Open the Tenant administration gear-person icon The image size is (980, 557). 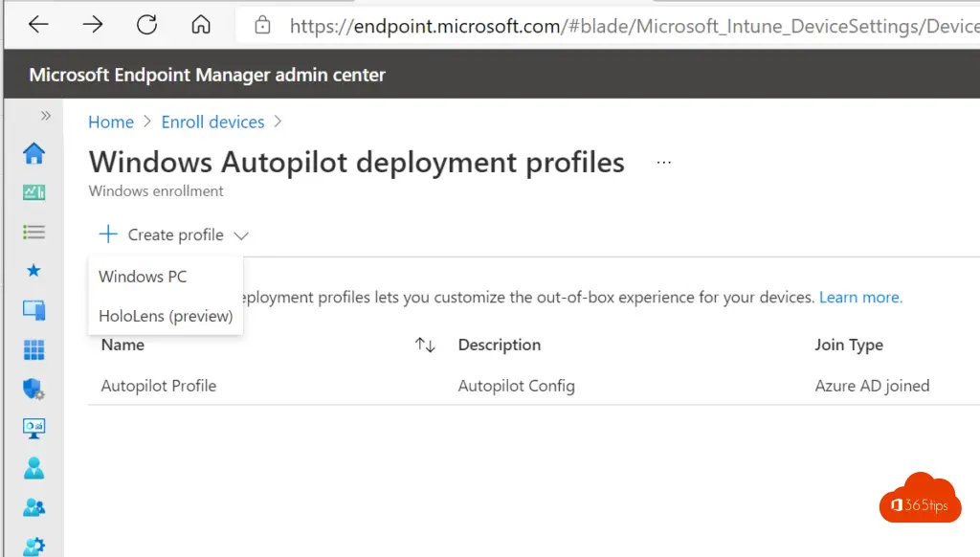pyautogui.click(x=33, y=546)
